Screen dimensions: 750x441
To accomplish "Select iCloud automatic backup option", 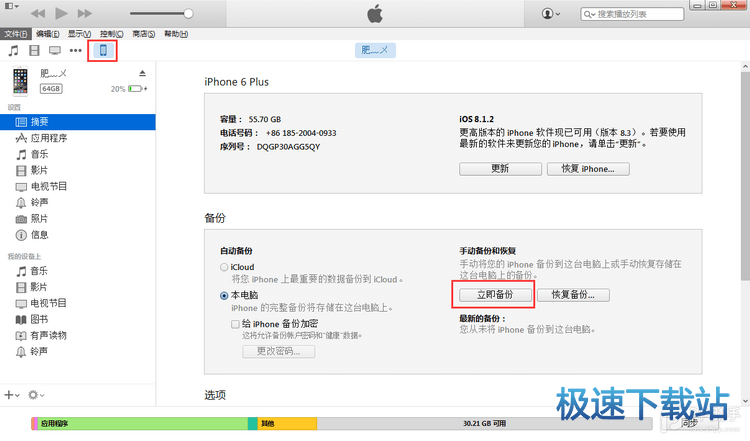I will click(x=224, y=267).
